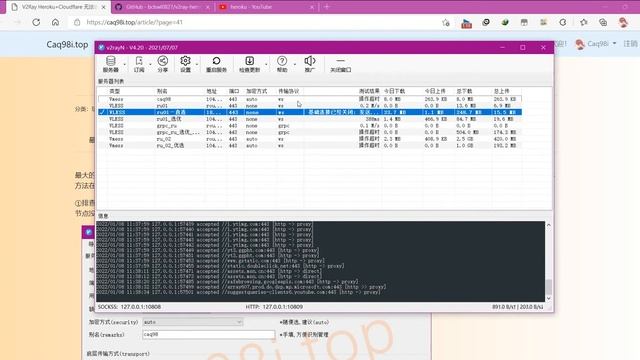Expand the dropdown arrow beside Servers (服务器)
This screenshot has width=640, height=360.
[124, 64]
